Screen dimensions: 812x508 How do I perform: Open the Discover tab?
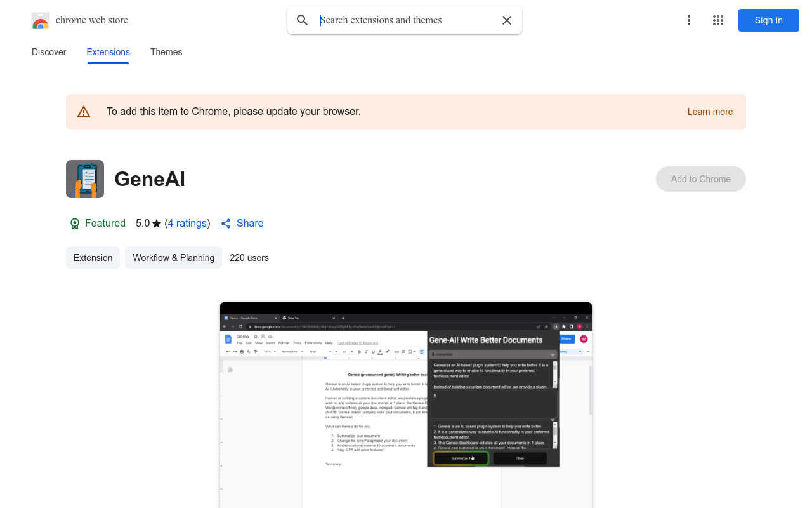(x=49, y=52)
